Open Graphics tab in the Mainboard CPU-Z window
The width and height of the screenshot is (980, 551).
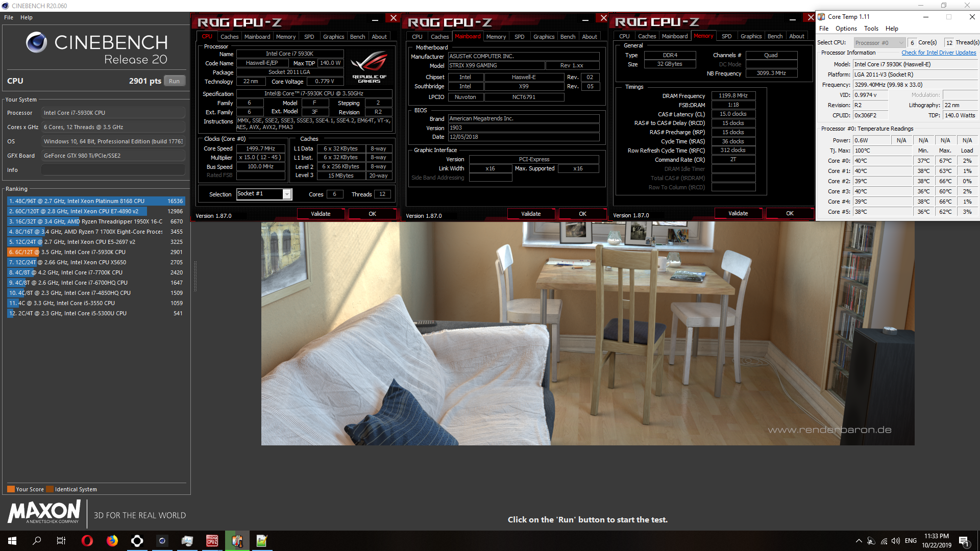pos(544,37)
